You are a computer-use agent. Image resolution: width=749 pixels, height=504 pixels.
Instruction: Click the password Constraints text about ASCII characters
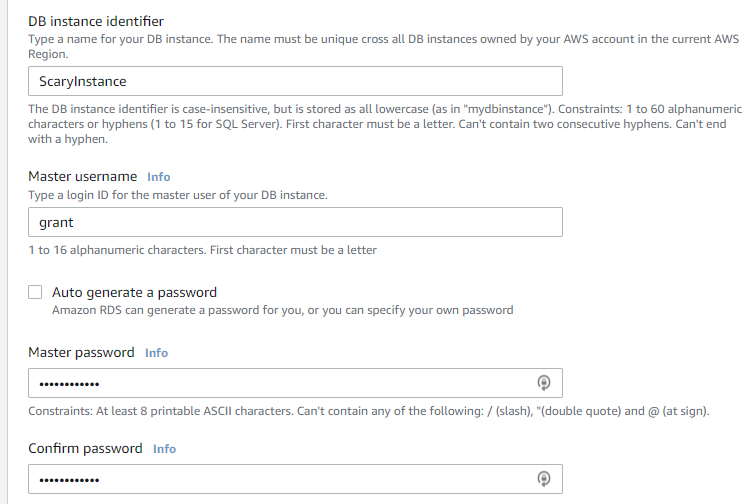(369, 411)
